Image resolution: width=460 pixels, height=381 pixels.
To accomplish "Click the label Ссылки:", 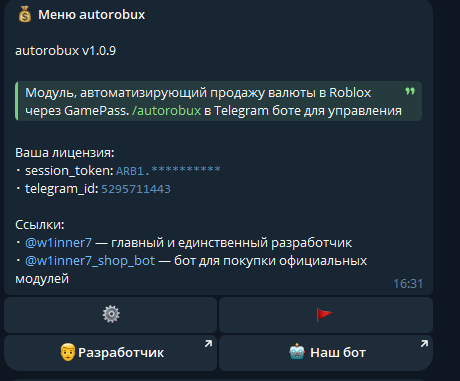I will click(40, 225).
